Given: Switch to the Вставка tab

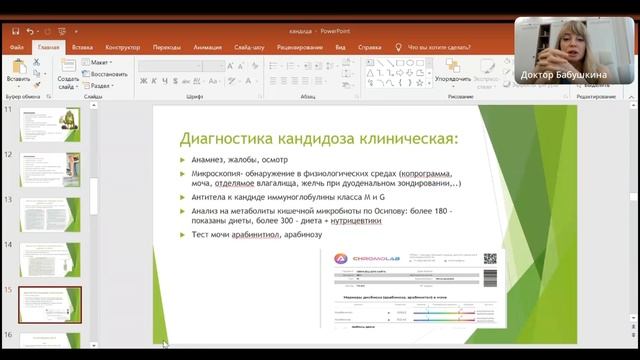Looking at the screenshot, I should (x=82, y=47).
